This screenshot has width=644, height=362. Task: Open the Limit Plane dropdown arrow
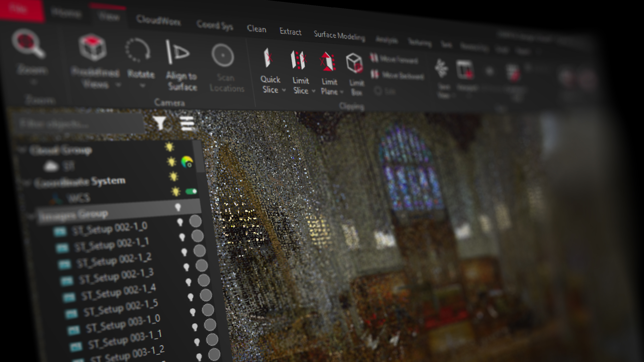[342, 92]
